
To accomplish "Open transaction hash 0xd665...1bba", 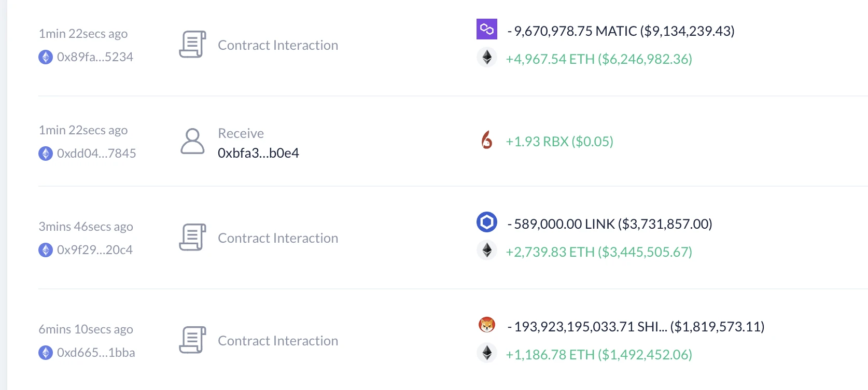I will pos(96,353).
